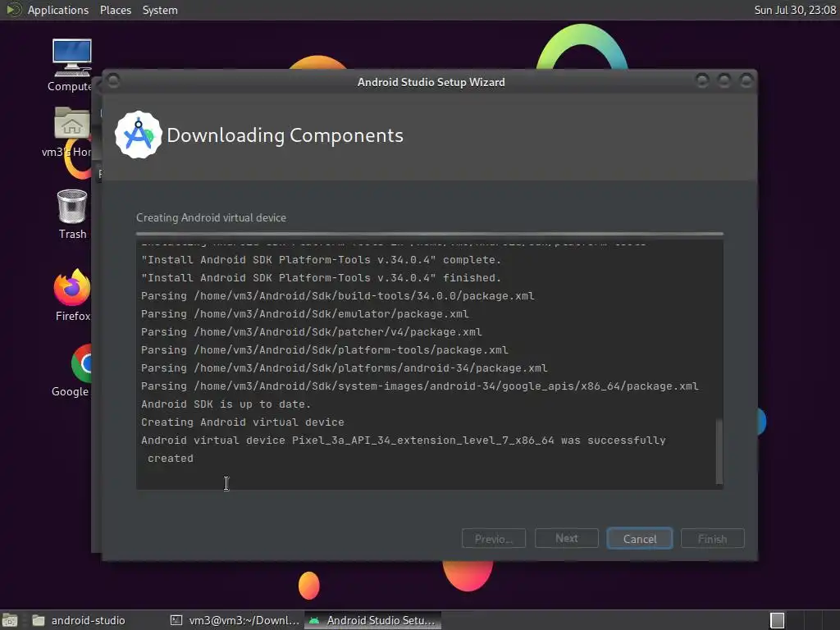Open the Trash desktop icon
840x630 pixels.
click(x=72, y=214)
